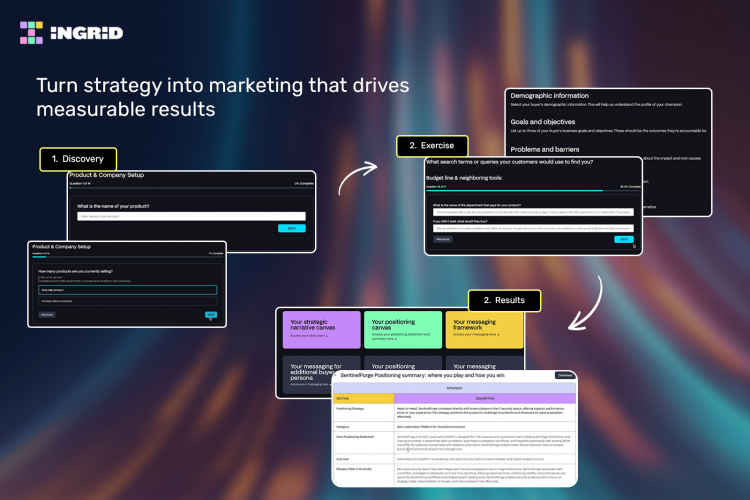Click the Download button on positioning summary

tap(564, 375)
